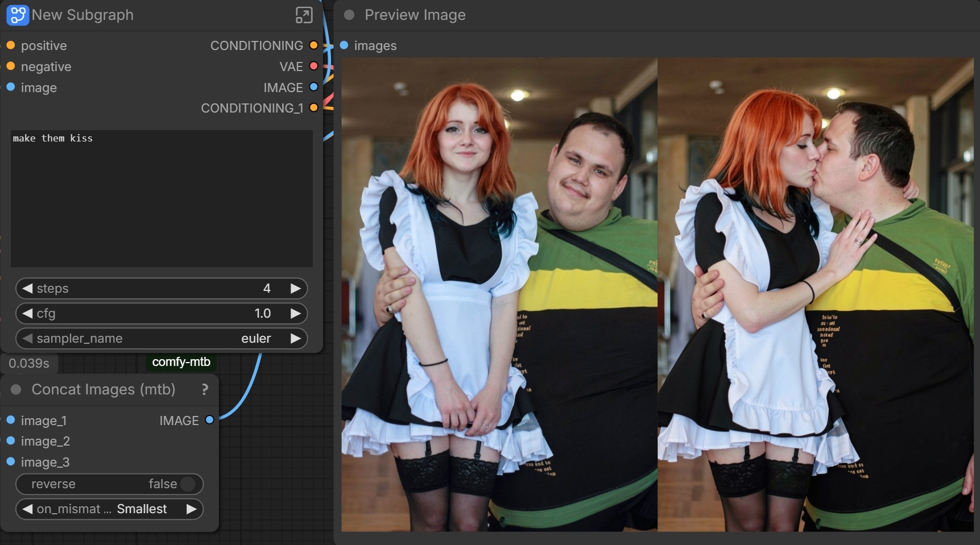Open the on_mismatch Smallest dropdown
The image size is (980, 545).
pyautogui.click(x=109, y=509)
